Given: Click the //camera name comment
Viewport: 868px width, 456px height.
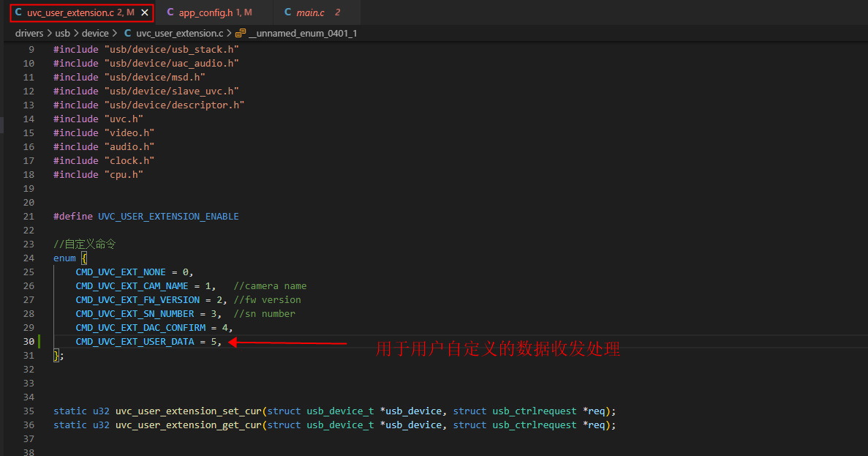Looking at the screenshot, I should (x=270, y=285).
